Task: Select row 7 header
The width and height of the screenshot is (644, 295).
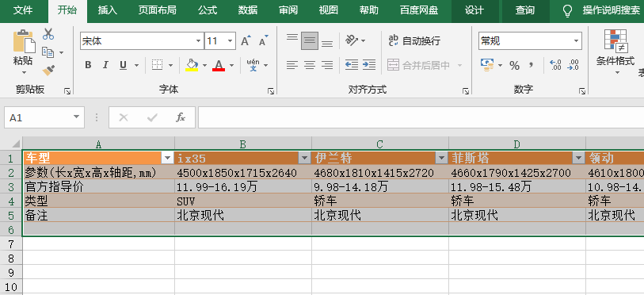Action: 11,244
